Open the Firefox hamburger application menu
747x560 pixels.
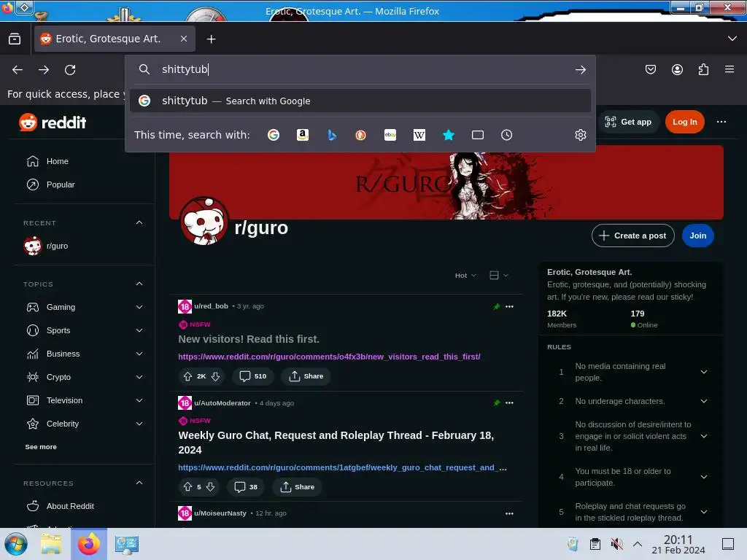coord(729,69)
